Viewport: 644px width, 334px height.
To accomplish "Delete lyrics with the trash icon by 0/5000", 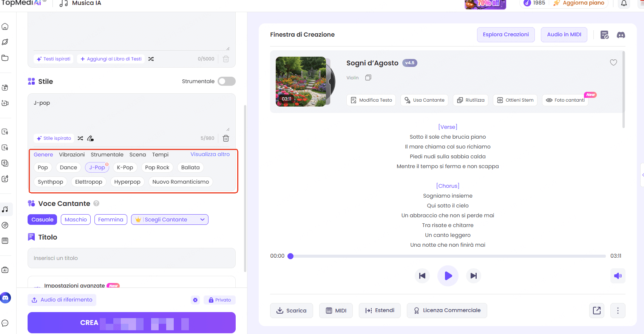I will pyautogui.click(x=226, y=59).
